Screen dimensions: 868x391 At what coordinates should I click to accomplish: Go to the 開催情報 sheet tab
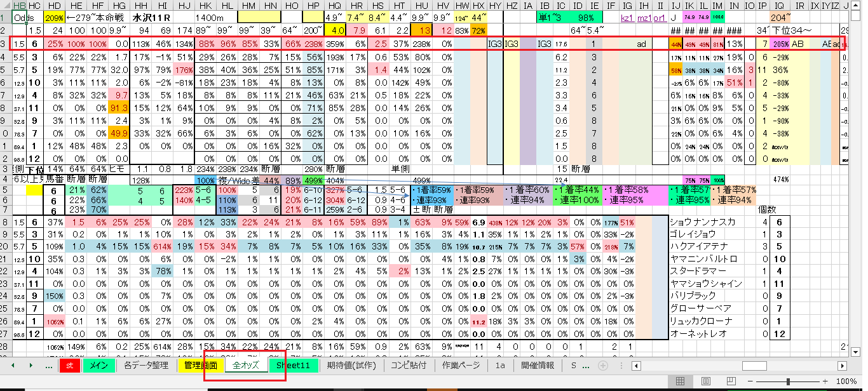(x=537, y=366)
